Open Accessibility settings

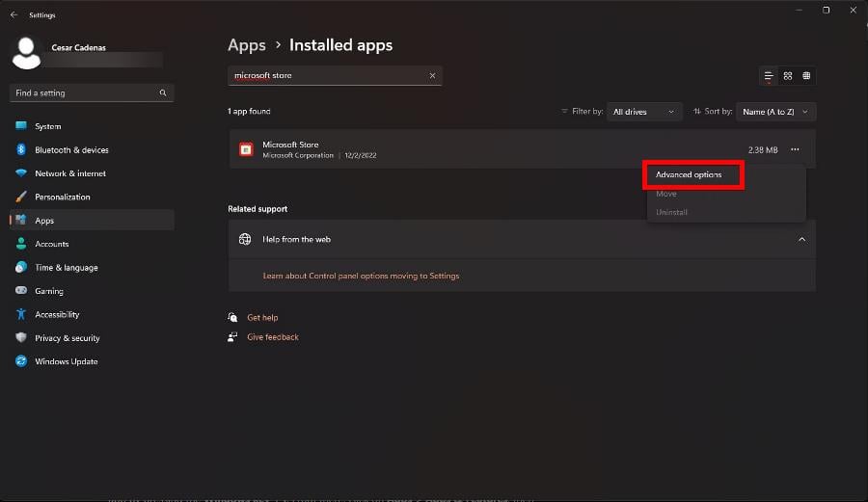[92, 314]
